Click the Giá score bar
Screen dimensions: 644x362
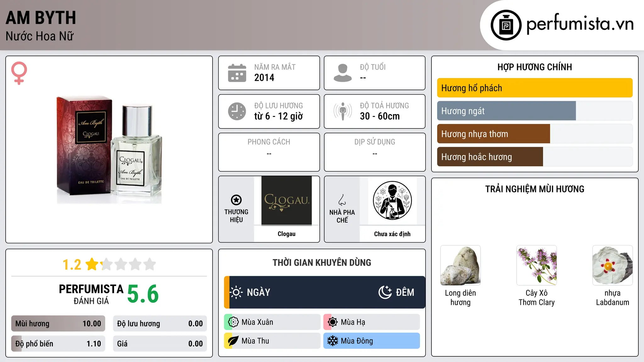[160, 344]
